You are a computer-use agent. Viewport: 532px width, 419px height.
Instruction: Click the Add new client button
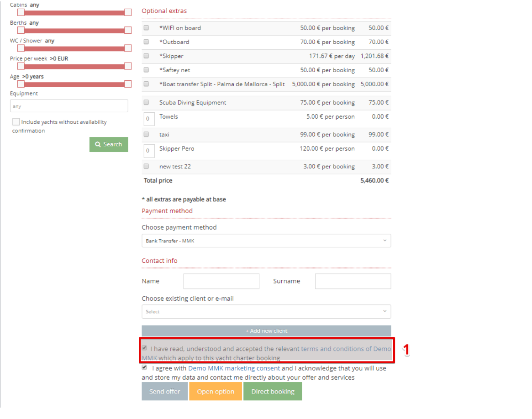click(266, 331)
